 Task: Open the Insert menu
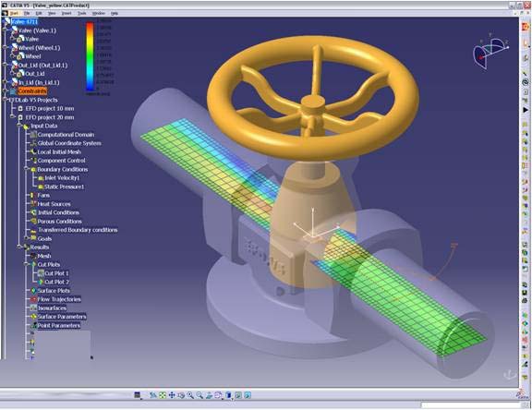coord(66,13)
